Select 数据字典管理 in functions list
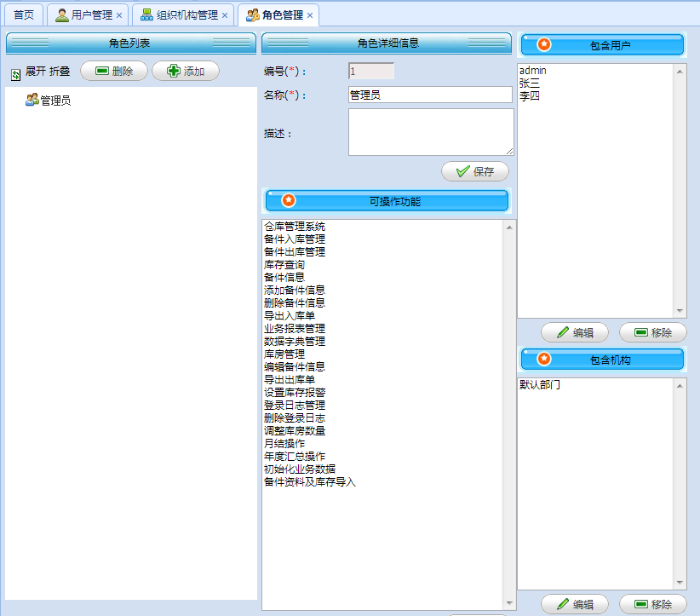Image resolution: width=700 pixels, height=616 pixels. pyautogui.click(x=295, y=342)
